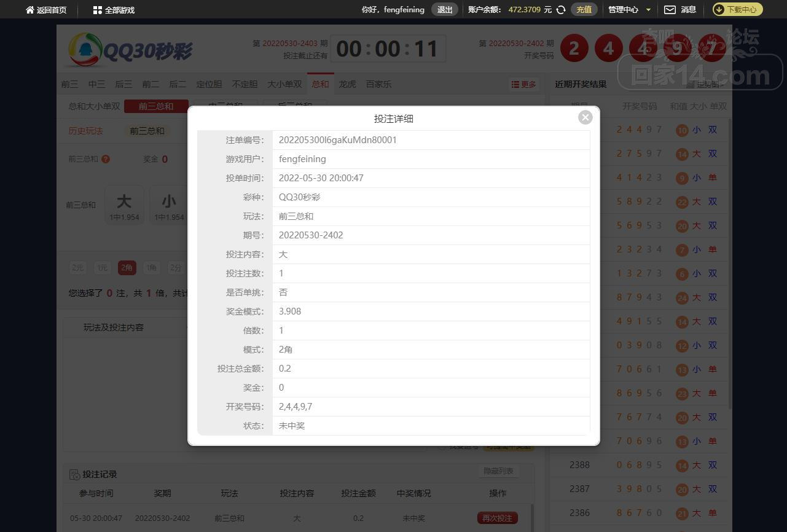
Task: Switch to 前三 tab
Action: click(x=69, y=84)
